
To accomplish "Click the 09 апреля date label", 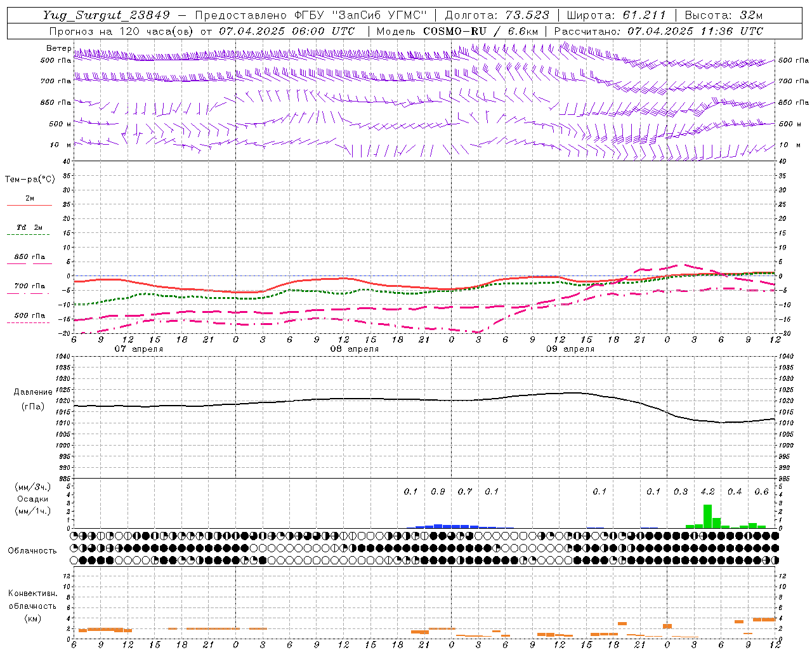I will [x=570, y=349].
